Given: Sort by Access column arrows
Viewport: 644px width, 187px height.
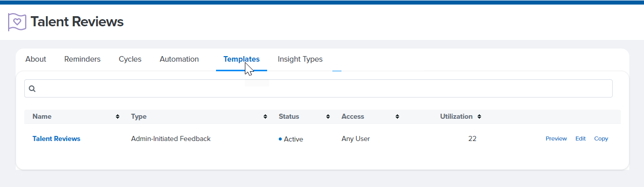Looking at the screenshot, I should point(397,117).
